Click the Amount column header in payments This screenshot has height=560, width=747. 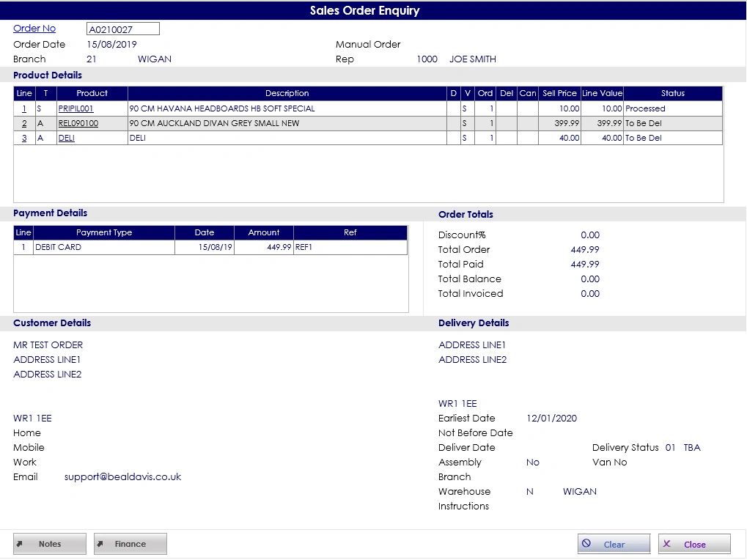(x=263, y=233)
